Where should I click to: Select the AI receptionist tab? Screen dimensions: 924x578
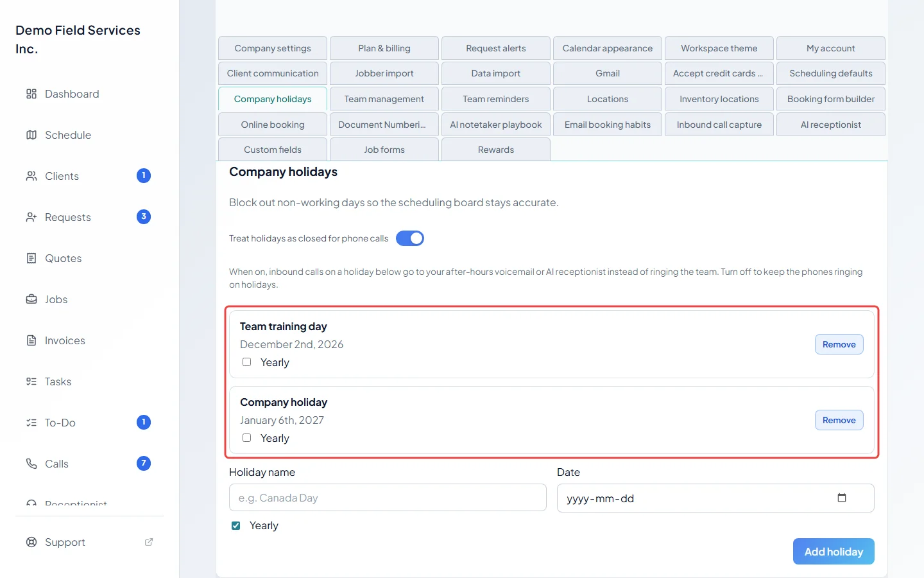[831, 125]
